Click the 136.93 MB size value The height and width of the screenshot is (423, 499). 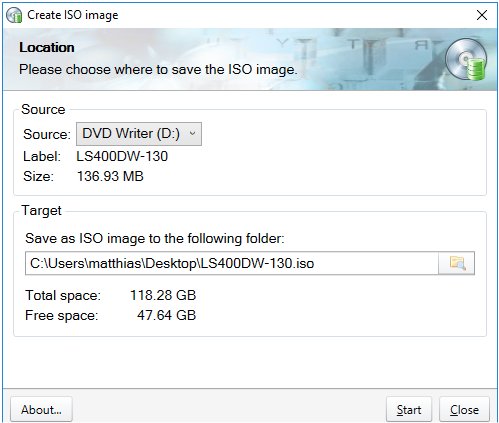point(110,176)
